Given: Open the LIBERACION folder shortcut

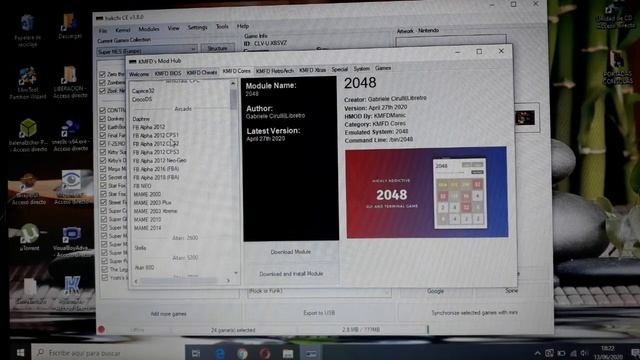Looking at the screenshot, I should 70,82.
